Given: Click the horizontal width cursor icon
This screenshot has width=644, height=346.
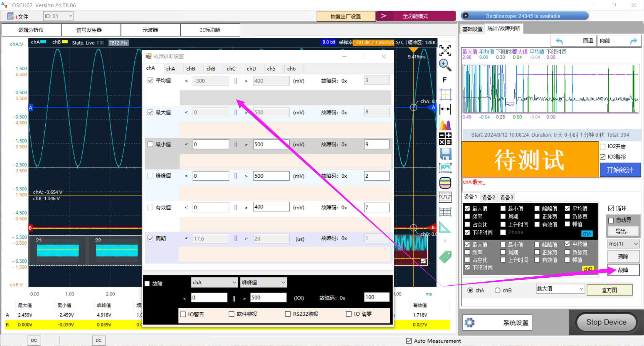Looking at the screenshot, I should tap(445, 109).
